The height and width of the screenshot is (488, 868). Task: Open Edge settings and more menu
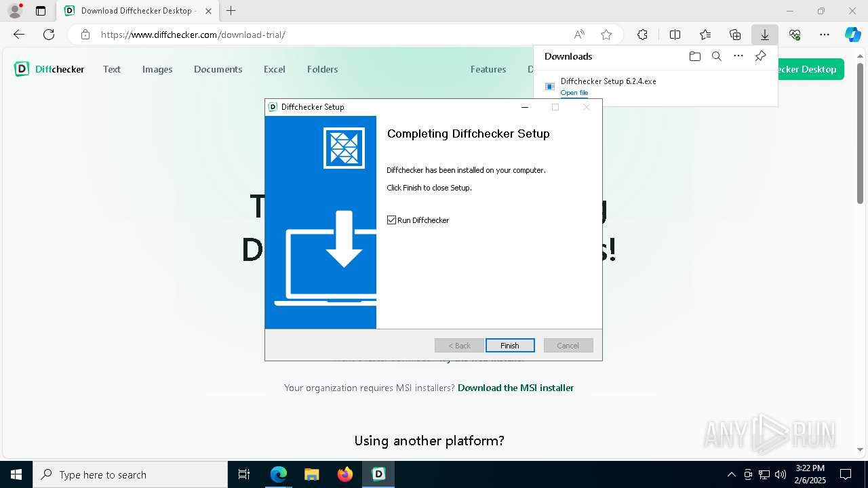point(825,35)
